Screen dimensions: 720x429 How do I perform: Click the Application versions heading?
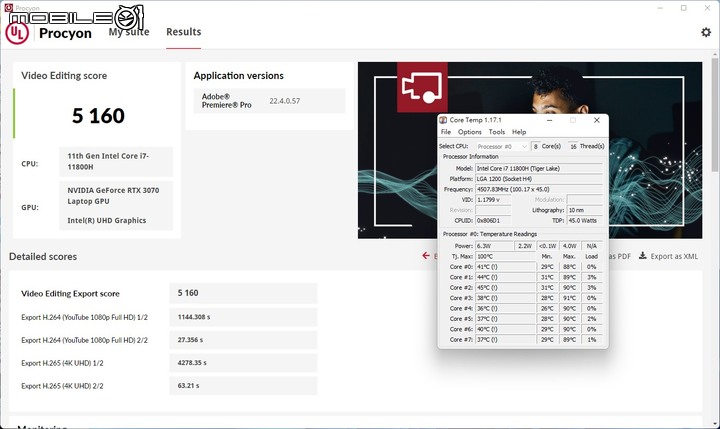[238, 76]
